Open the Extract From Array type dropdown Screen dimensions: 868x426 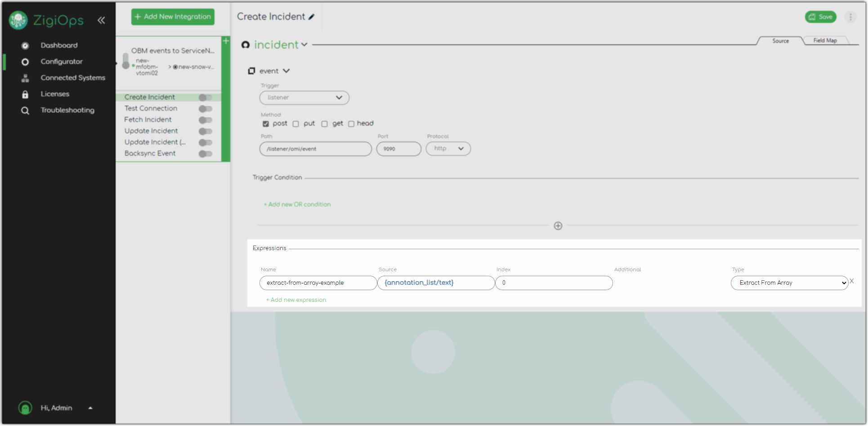(789, 283)
